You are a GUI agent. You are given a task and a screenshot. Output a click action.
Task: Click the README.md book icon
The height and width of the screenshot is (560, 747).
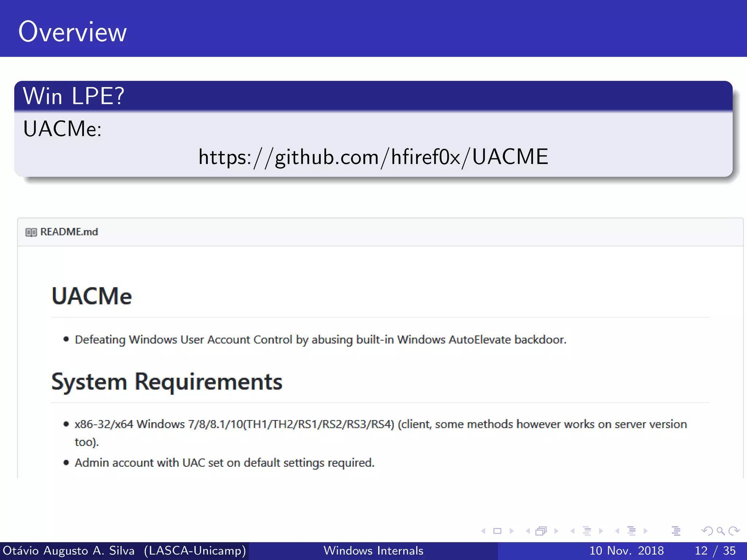point(31,232)
